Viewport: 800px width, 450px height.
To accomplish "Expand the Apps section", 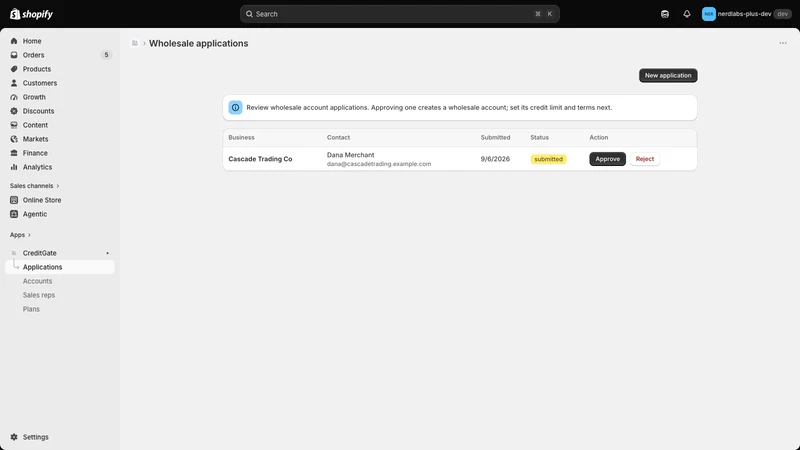I will click(20, 235).
